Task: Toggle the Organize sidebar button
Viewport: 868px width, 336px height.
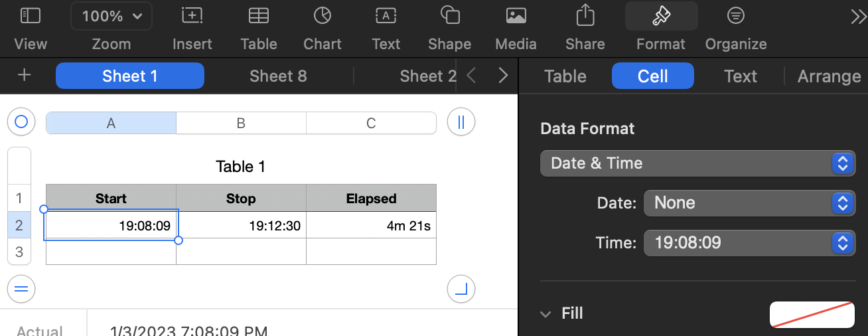Action: tap(735, 16)
